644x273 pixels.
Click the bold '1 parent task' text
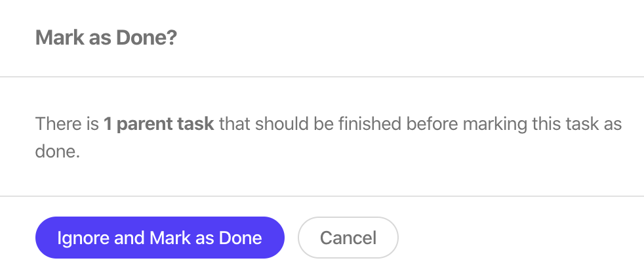click(x=159, y=124)
